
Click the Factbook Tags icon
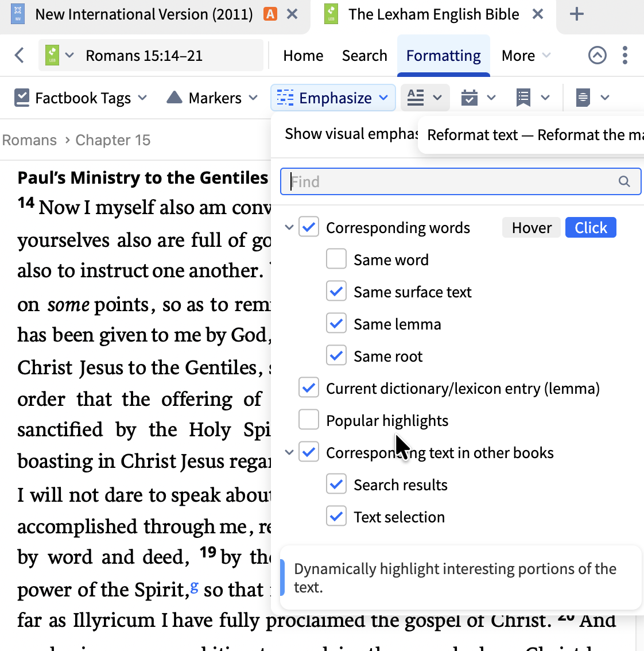point(22,98)
